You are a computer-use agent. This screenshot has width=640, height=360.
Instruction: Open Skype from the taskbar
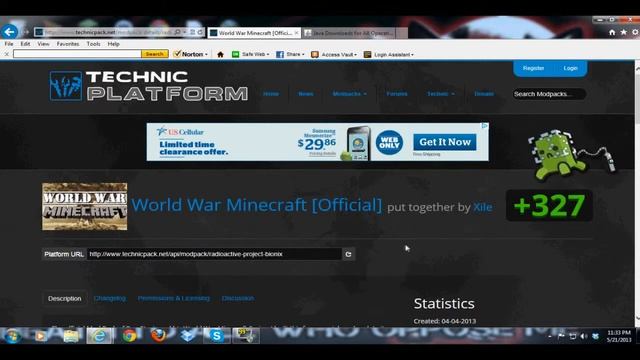tap(216, 336)
